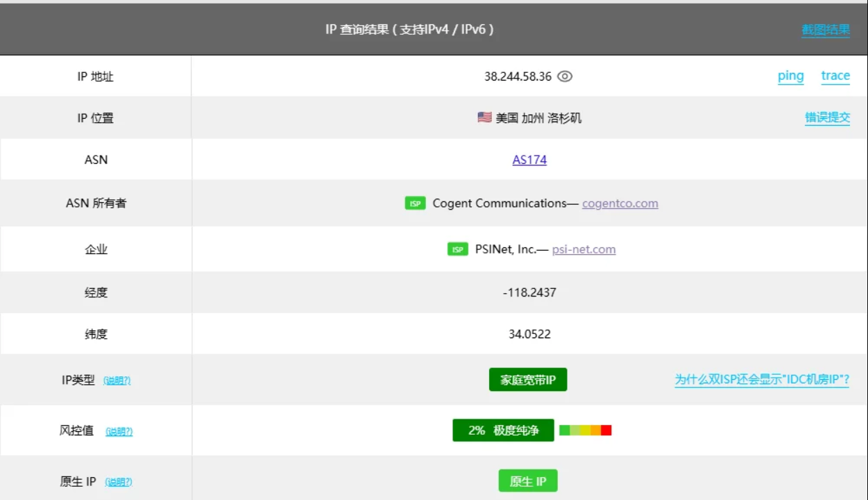Click the ISP badge next to Cogent Communications
868x500 pixels.
(415, 203)
